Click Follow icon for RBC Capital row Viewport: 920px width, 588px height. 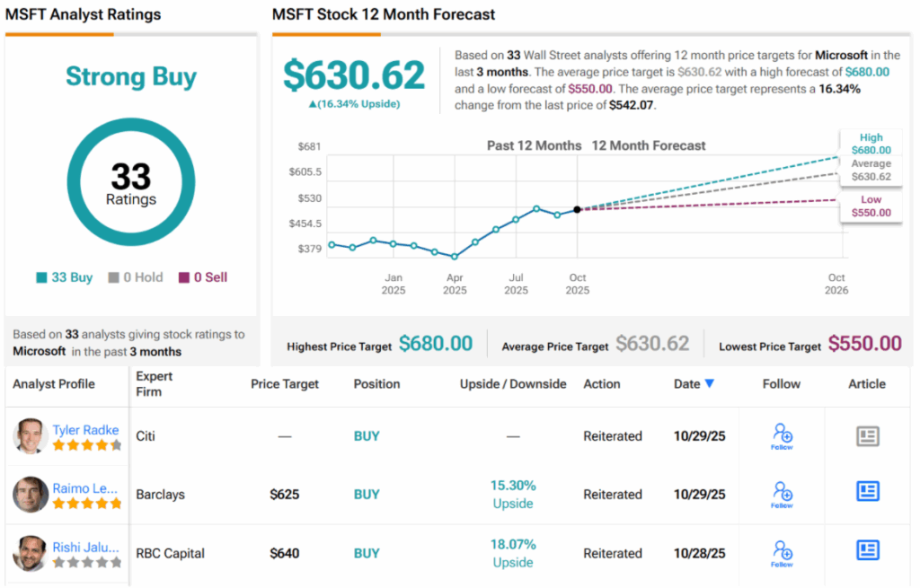point(782,551)
